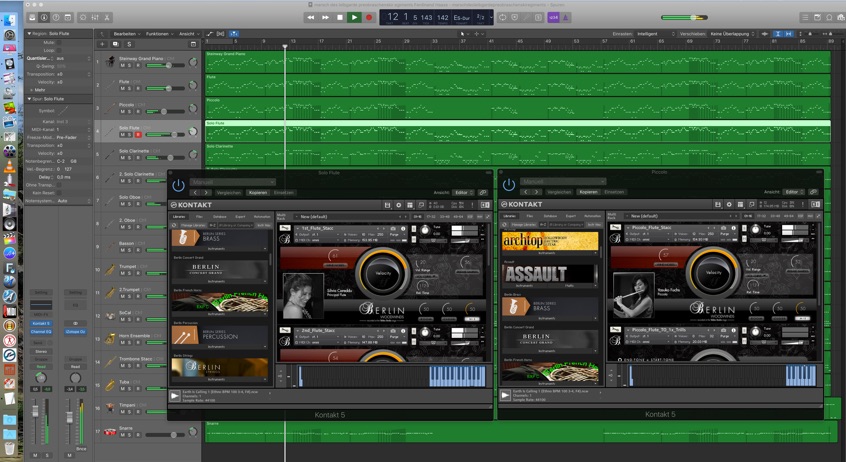This screenshot has height=462, width=846.
Task: Click Kopieren in Solo Flute plugin window
Action: [258, 192]
